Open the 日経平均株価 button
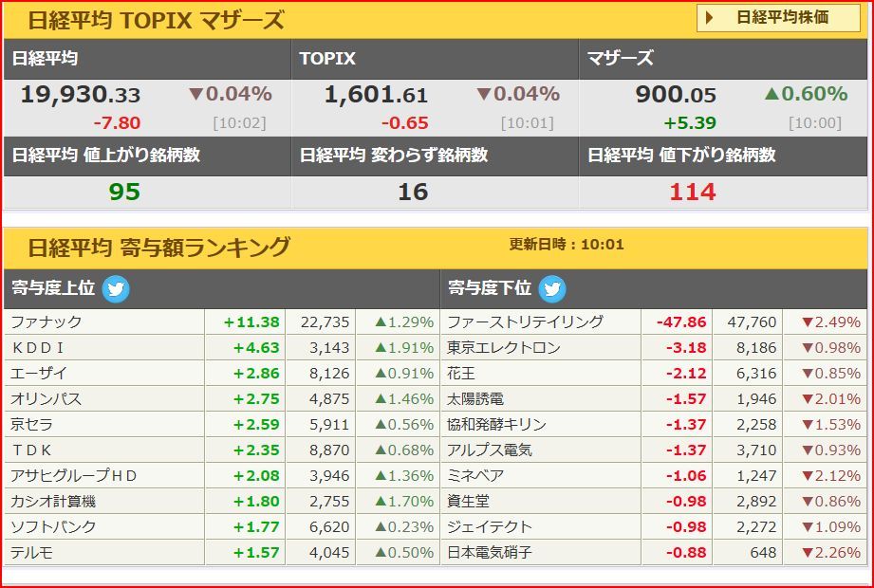 click(778, 18)
